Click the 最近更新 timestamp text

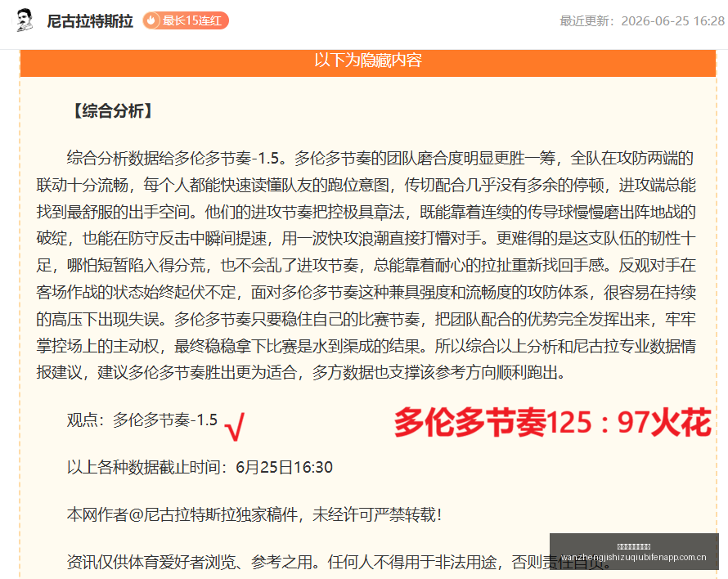pyautogui.click(x=642, y=21)
